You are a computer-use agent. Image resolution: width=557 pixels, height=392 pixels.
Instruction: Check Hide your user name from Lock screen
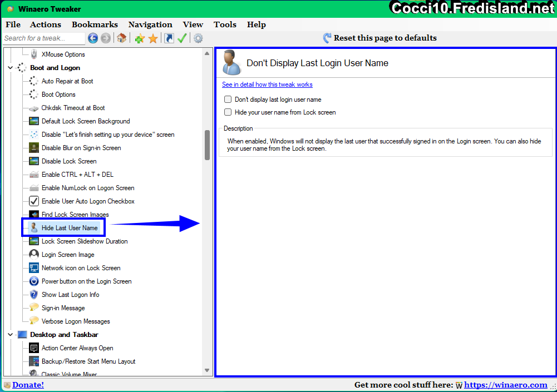tap(228, 112)
